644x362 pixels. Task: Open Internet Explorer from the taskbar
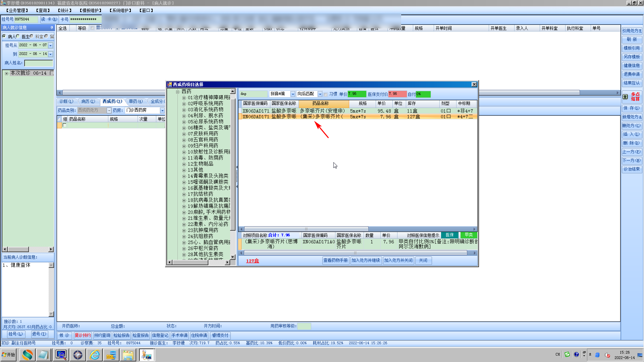95,355
